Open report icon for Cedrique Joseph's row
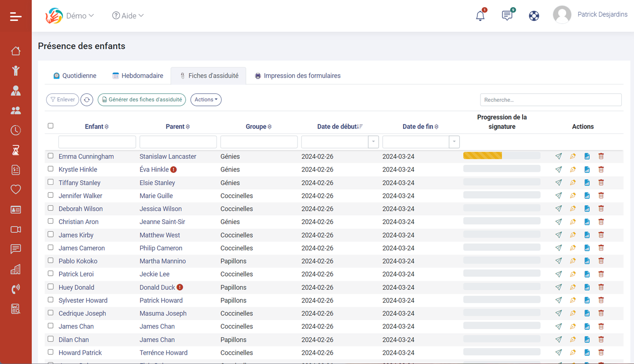The image size is (634, 364). tap(587, 313)
